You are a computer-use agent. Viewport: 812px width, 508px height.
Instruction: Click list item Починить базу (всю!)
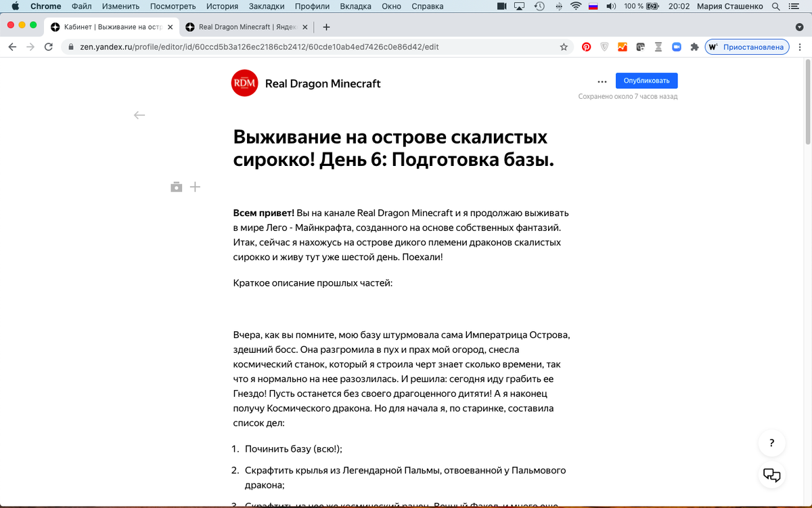click(294, 449)
